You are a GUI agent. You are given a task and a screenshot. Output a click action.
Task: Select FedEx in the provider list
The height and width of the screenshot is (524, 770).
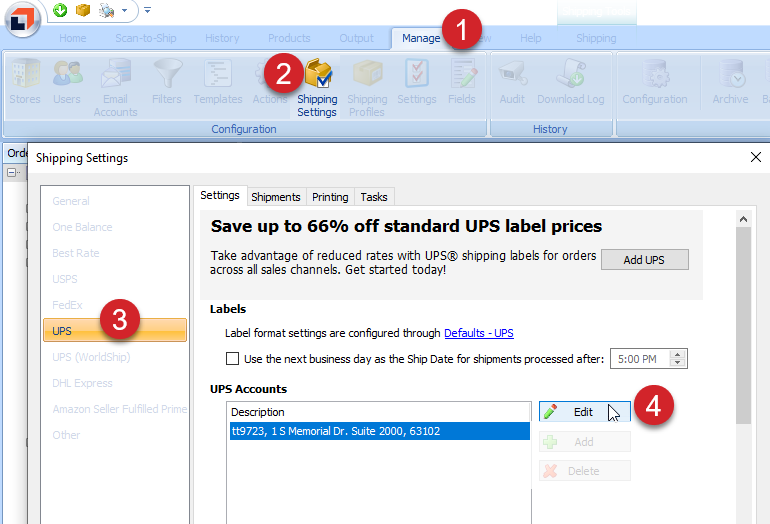[x=114, y=305]
